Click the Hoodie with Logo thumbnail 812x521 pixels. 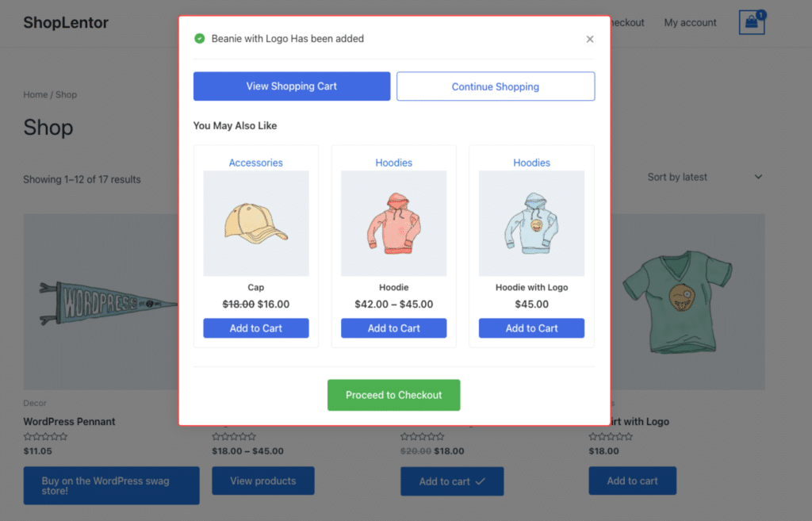[531, 223]
